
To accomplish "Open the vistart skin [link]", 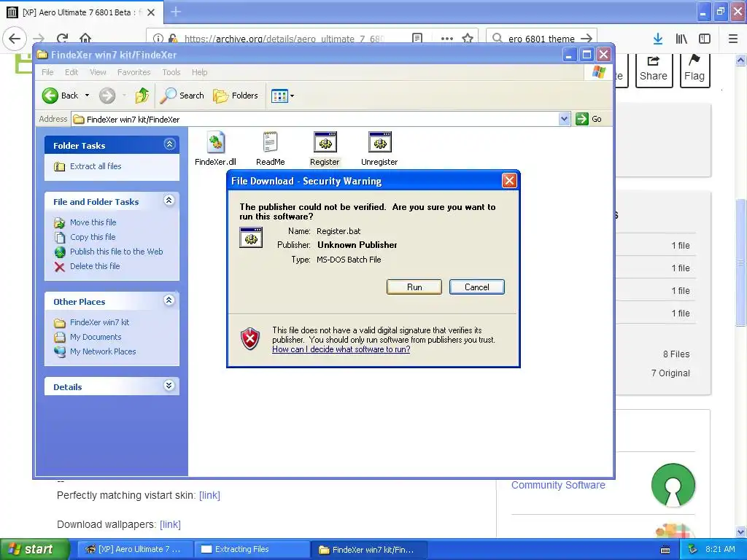I will point(209,495).
